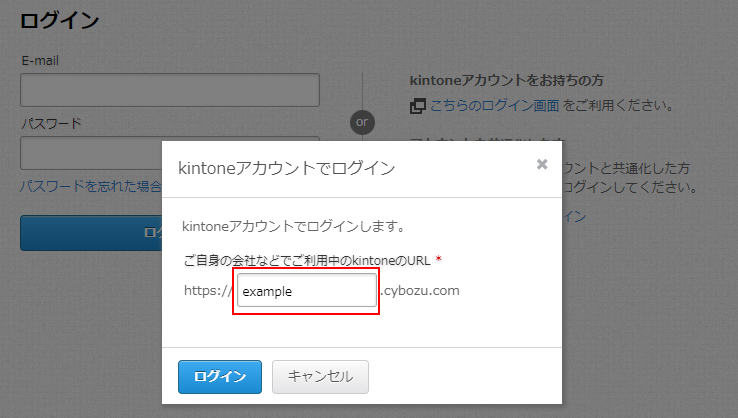Open the こちらのログイン画面 link
Viewport: 738px width, 418px height.
(x=494, y=105)
